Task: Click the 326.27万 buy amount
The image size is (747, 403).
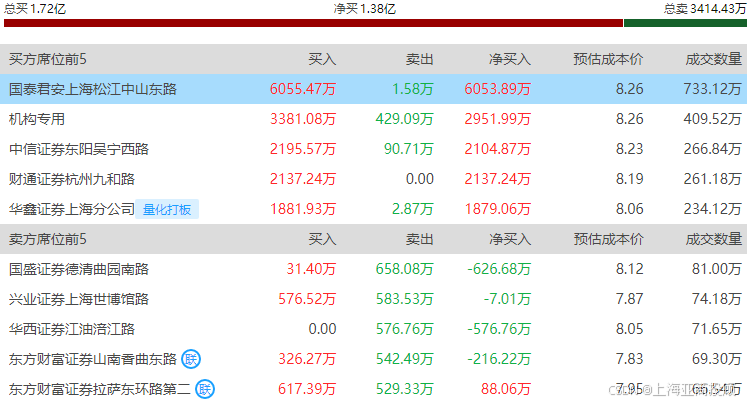Action: (307, 359)
